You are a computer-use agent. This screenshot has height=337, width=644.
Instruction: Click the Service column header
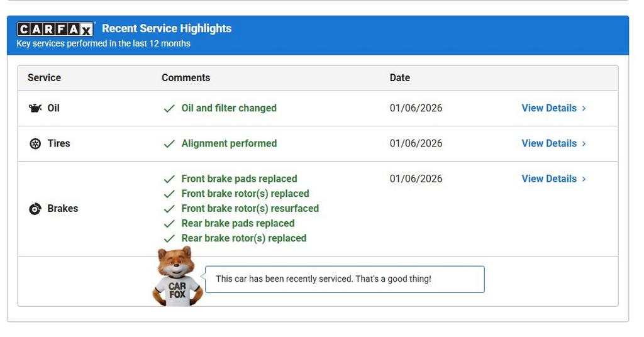click(44, 78)
